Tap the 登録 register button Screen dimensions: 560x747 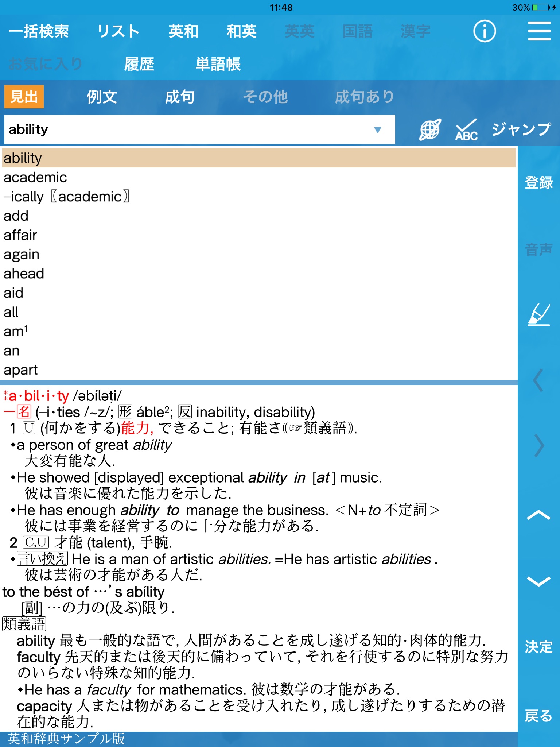tap(539, 182)
